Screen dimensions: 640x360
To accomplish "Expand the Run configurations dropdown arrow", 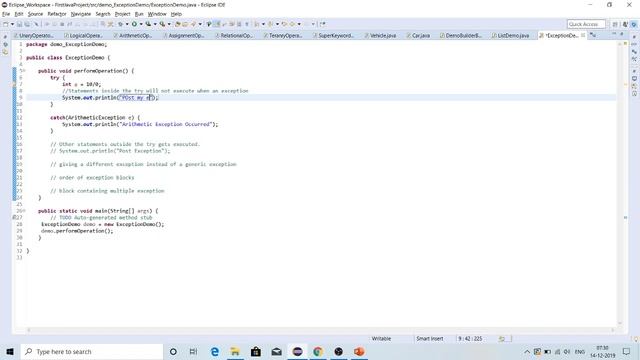I will click(141, 24).
